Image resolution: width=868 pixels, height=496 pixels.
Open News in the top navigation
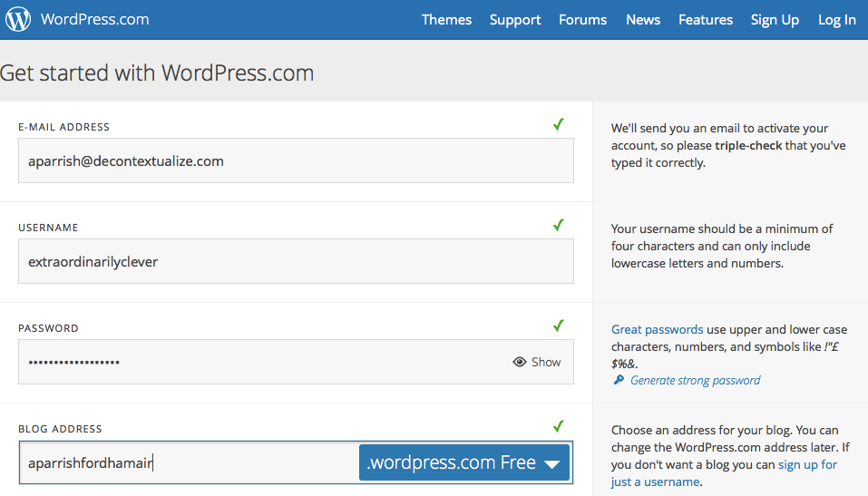tap(643, 20)
